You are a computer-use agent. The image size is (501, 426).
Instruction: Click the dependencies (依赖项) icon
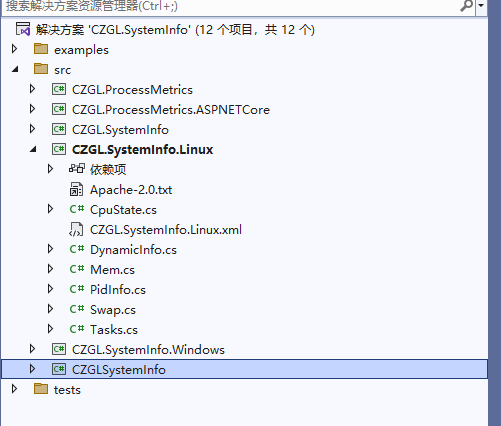[x=77, y=169]
